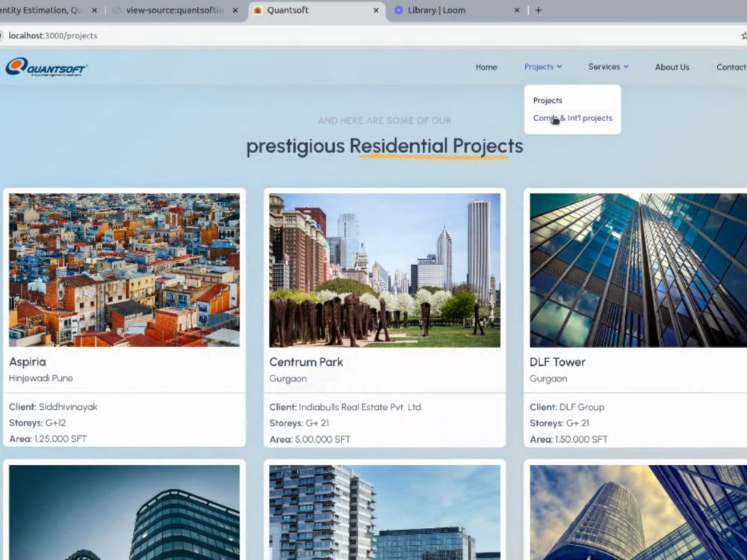Click the Centrum Park project title
The width and height of the screenshot is (747, 560).
tap(306, 362)
